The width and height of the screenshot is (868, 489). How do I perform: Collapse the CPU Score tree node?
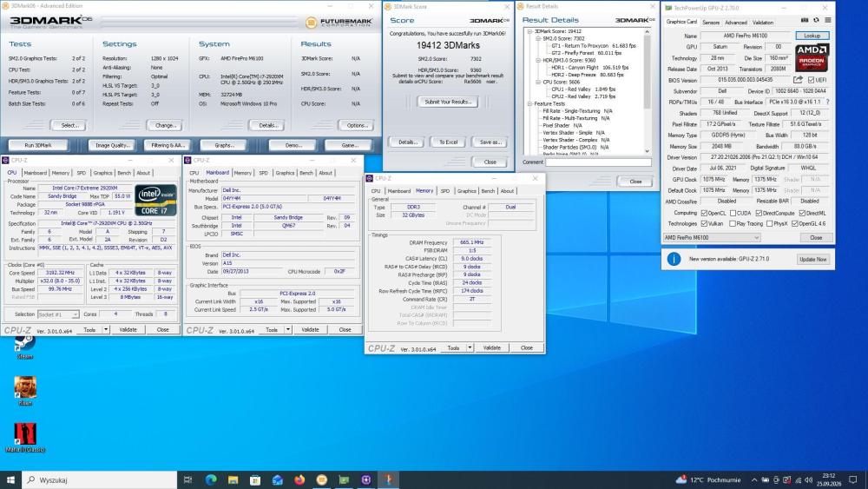click(538, 82)
